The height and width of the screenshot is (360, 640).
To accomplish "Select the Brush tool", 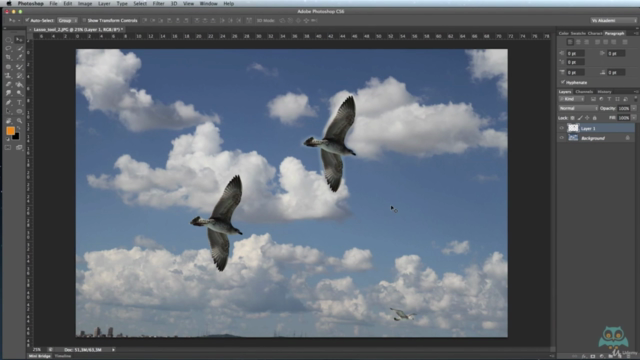I will 19,67.
